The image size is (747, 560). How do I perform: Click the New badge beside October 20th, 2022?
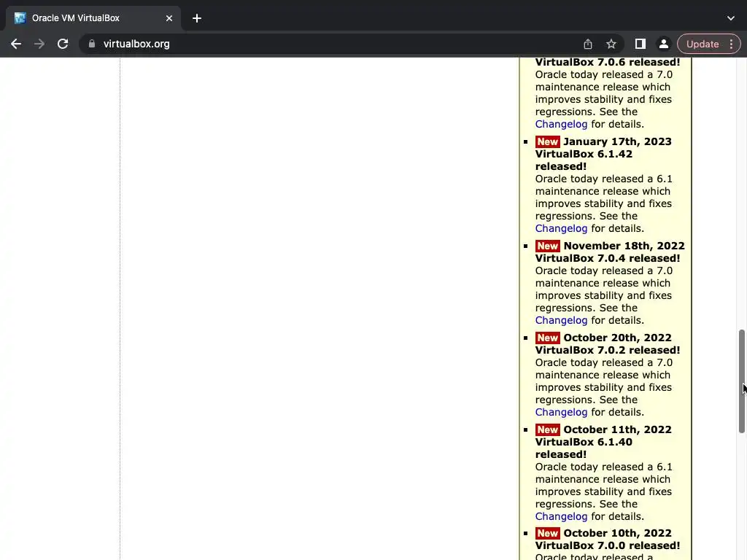click(x=547, y=338)
